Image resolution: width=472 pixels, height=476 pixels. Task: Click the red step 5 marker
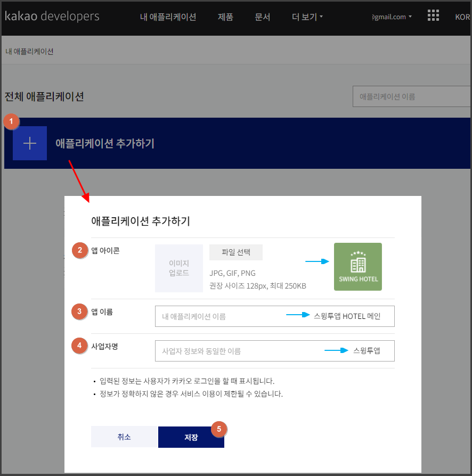pyautogui.click(x=219, y=429)
